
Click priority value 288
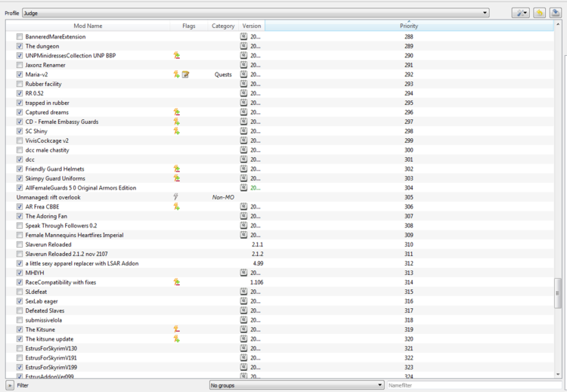[x=408, y=37]
